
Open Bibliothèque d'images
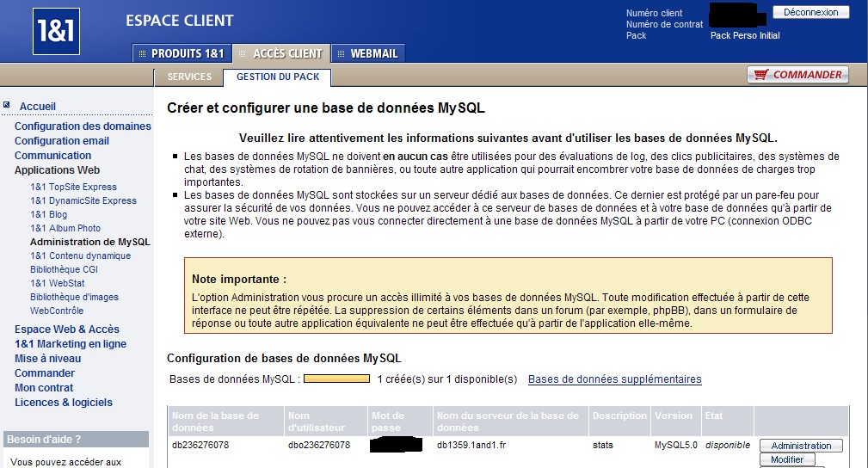point(74,297)
